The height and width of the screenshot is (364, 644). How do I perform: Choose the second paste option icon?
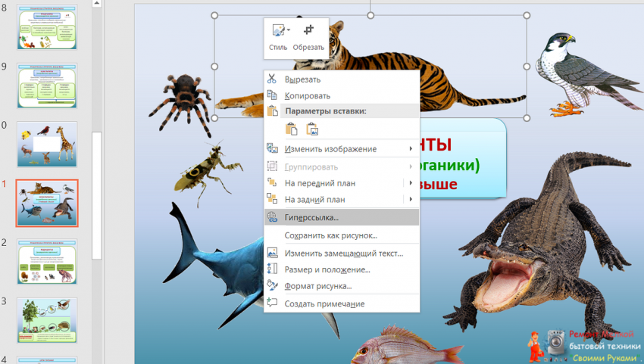(311, 129)
